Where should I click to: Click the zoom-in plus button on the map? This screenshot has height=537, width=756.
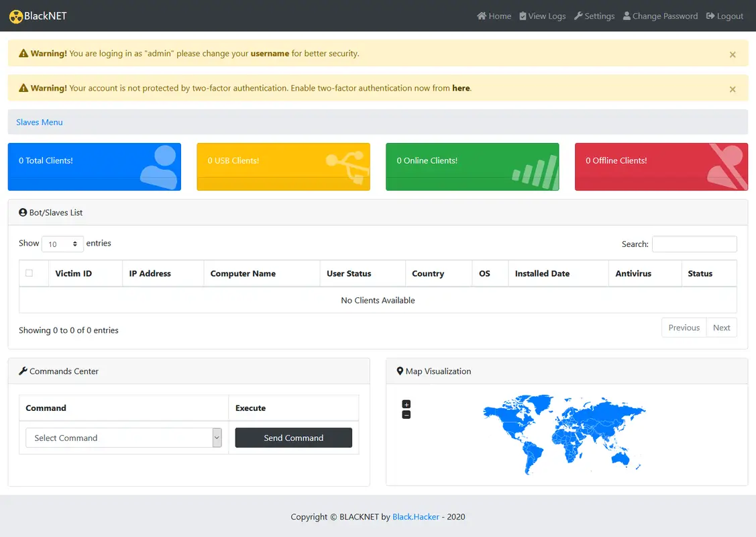pos(406,403)
